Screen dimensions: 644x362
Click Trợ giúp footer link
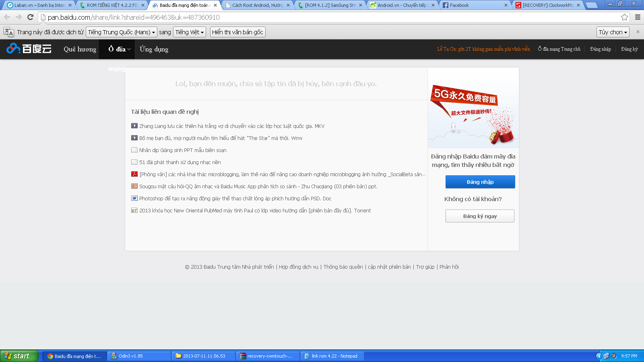pos(425,267)
